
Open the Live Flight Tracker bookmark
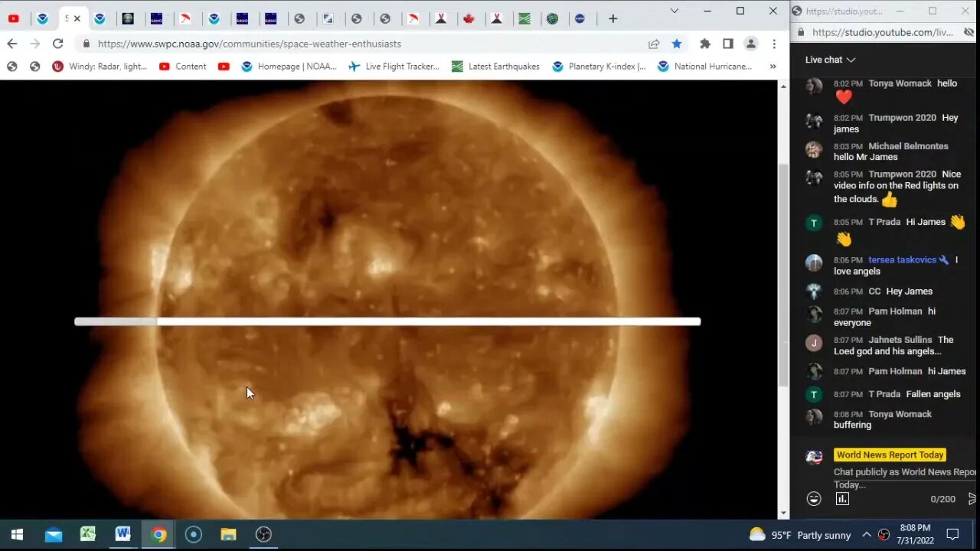click(x=394, y=67)
